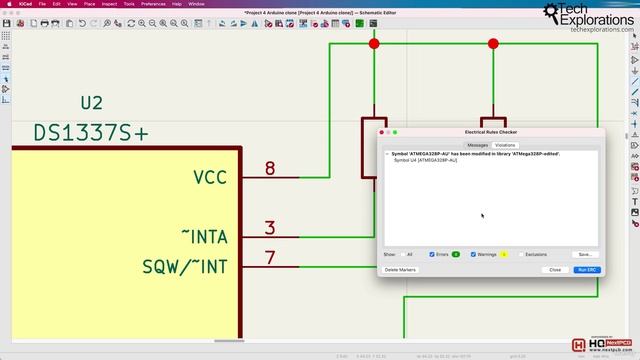Select the Add Junction tool

pos(635,124)
